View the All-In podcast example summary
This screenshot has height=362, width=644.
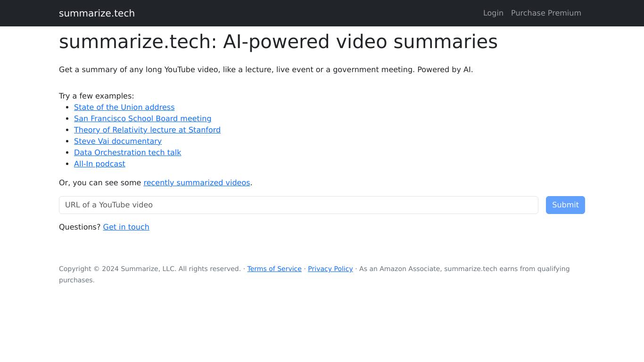tap(99, 164)
